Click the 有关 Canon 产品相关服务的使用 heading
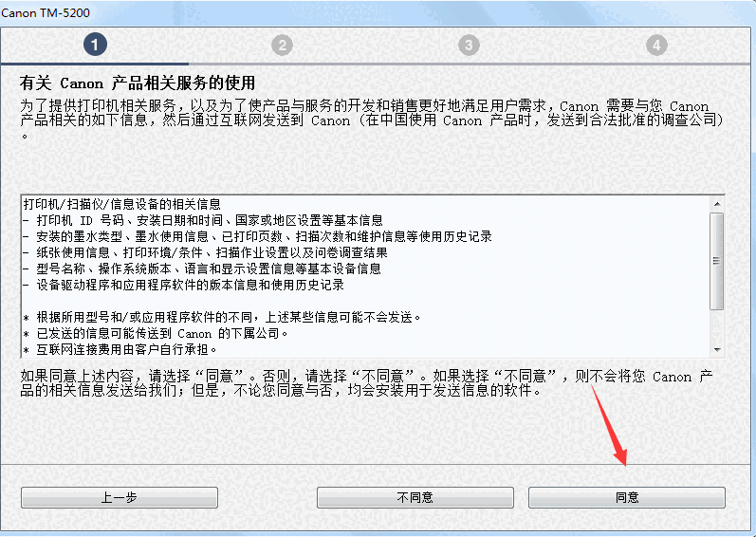This screenshot has width=756, height=537. pos(138,83)
